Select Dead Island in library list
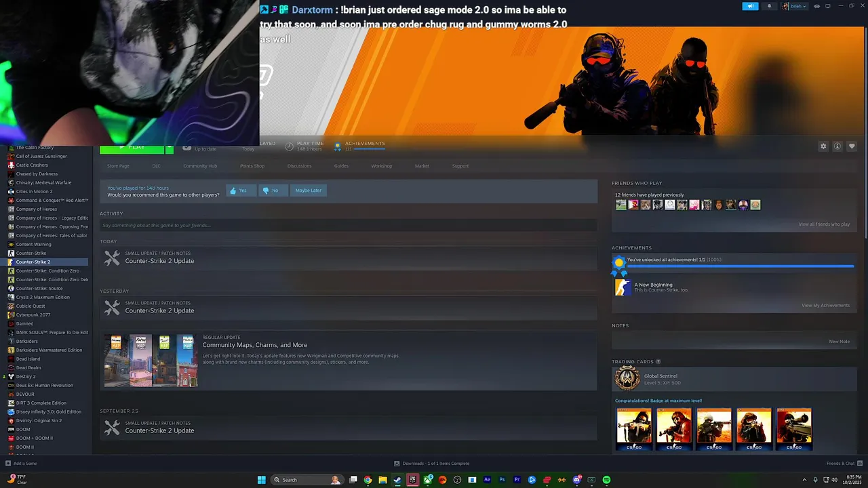This screenshot has width=868, height=488. click(x=28, y=359)
